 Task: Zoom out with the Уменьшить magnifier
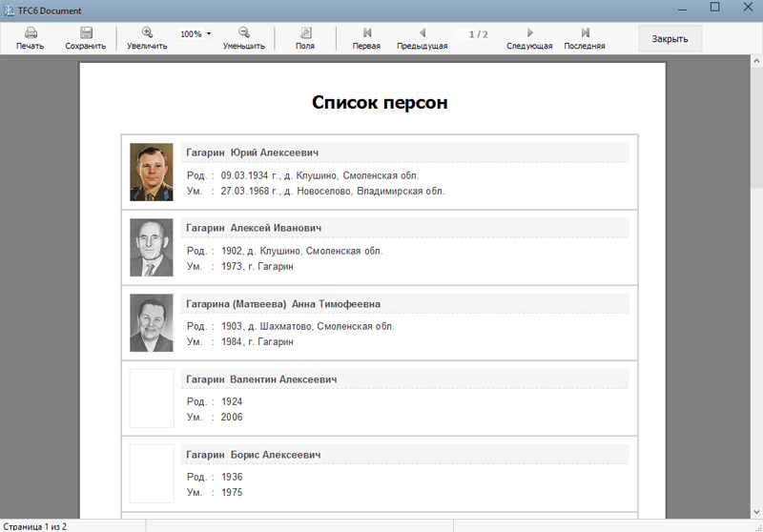[x=244, y=32]
